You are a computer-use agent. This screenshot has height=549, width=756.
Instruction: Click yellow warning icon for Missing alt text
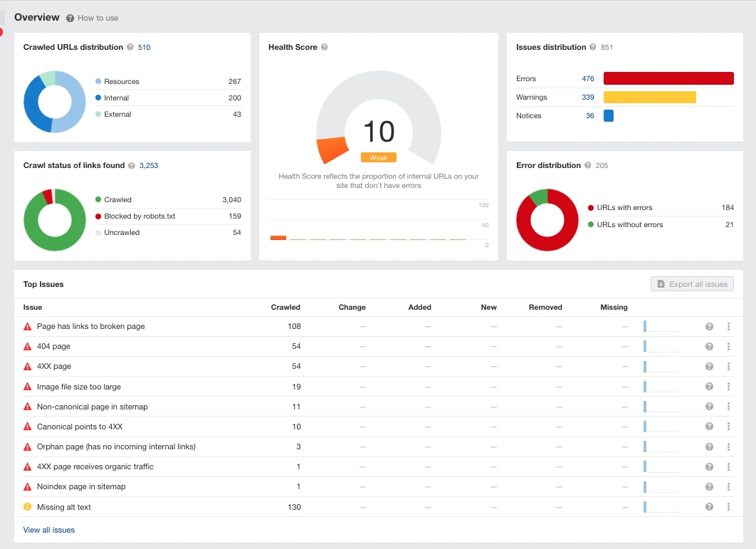[28, 507]
